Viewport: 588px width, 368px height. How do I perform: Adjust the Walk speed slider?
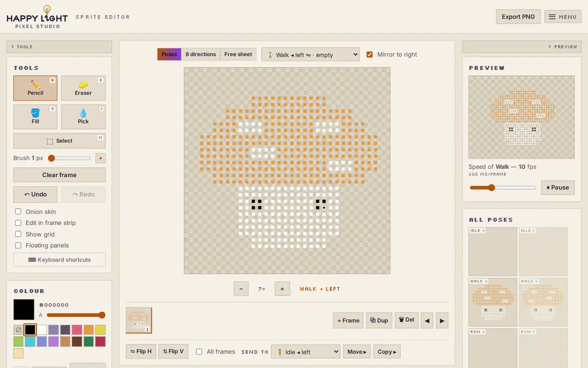click(x=503, y=187)
